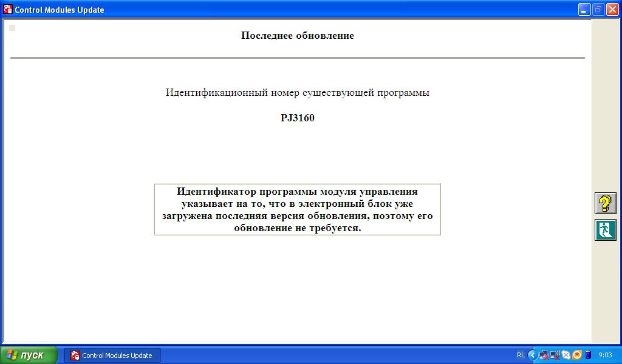Screen dimensions: 622x364
Task: Close the Control Modules Update window
Action: click(x=612, y=10)
